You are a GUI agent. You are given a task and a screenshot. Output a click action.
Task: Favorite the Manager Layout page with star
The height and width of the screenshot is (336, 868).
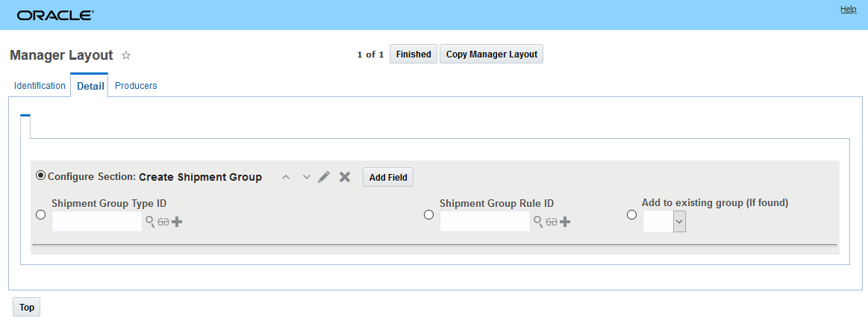point(126,55)
